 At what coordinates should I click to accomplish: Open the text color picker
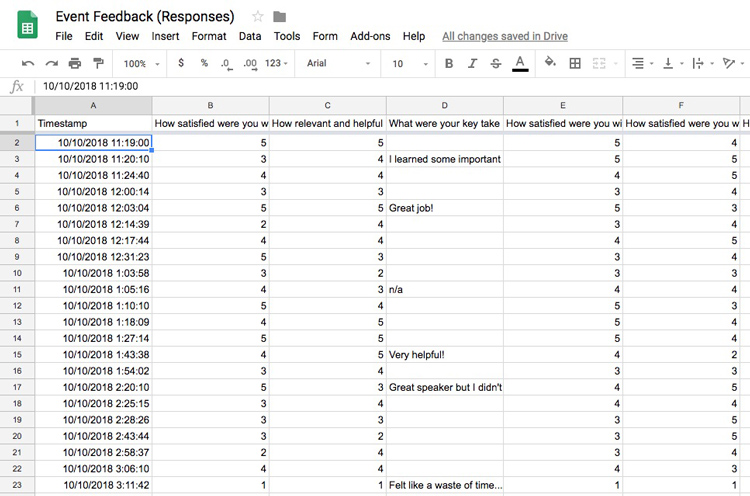(x=520, y=63)
